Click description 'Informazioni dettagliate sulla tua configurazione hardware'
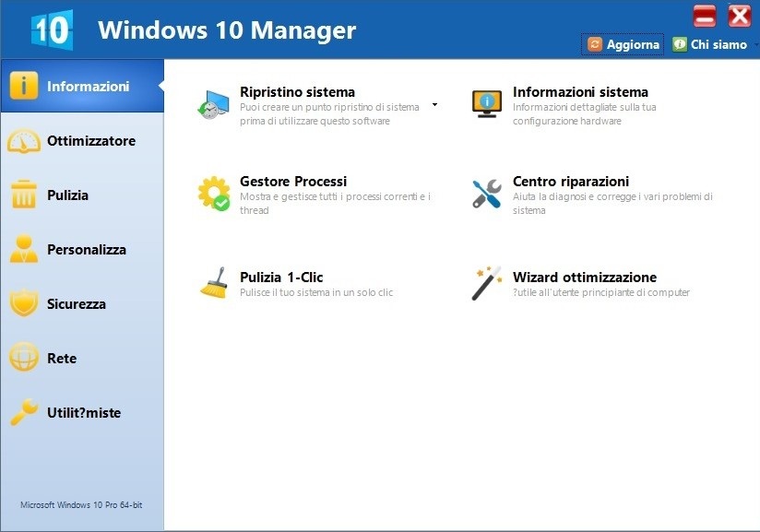The height and width of the screenshot is (532, 760). pos(585,113)
